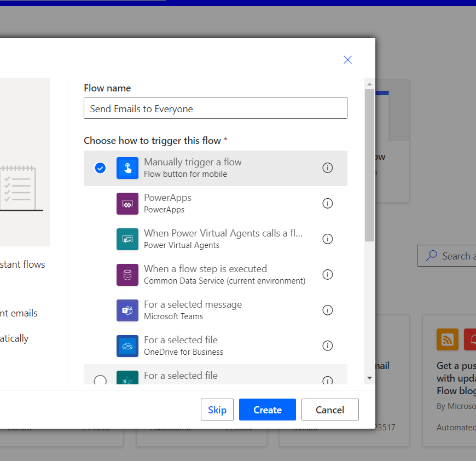The height and width of the screenshot is (461, 476).
Task: Choose For a selected message Teams trigger
Action: [216, 310]
